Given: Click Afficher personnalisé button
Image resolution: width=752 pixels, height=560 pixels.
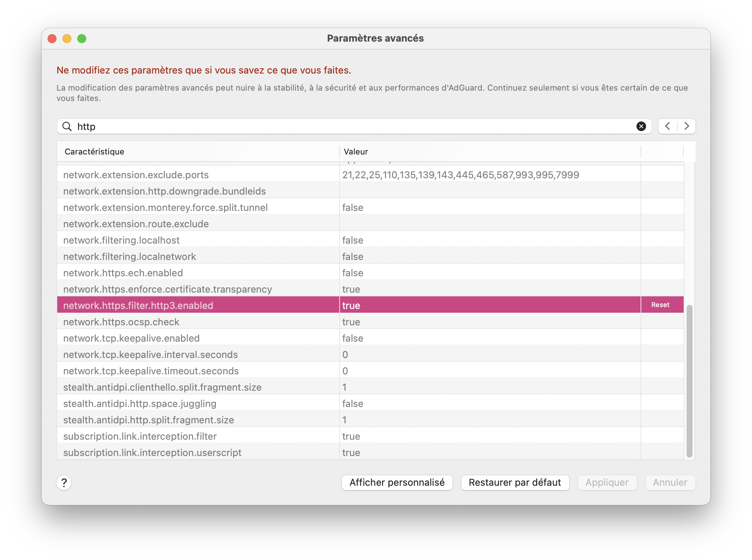Looking at the screenshot, I should [397, 482].
